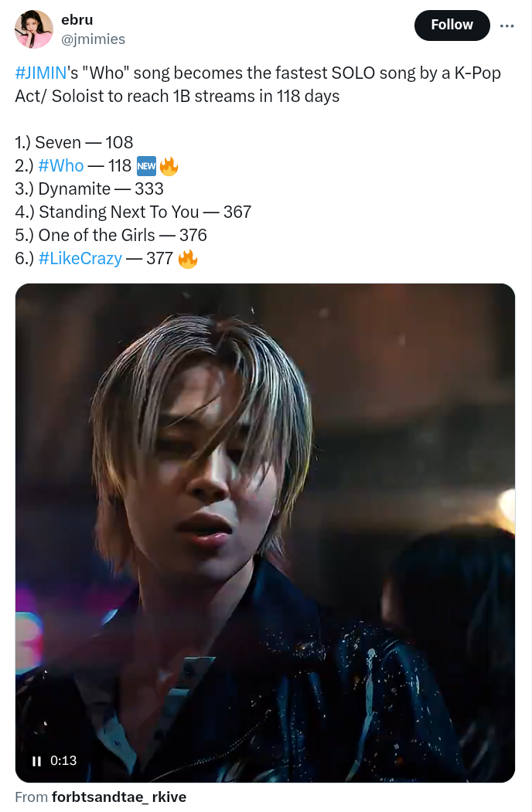Click the NEW emoji beside #Who
Viewport: 532px width, 812px height.
click(146, 165)
